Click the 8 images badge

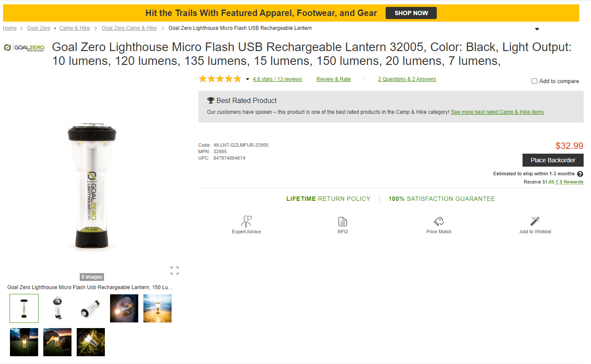92,277
